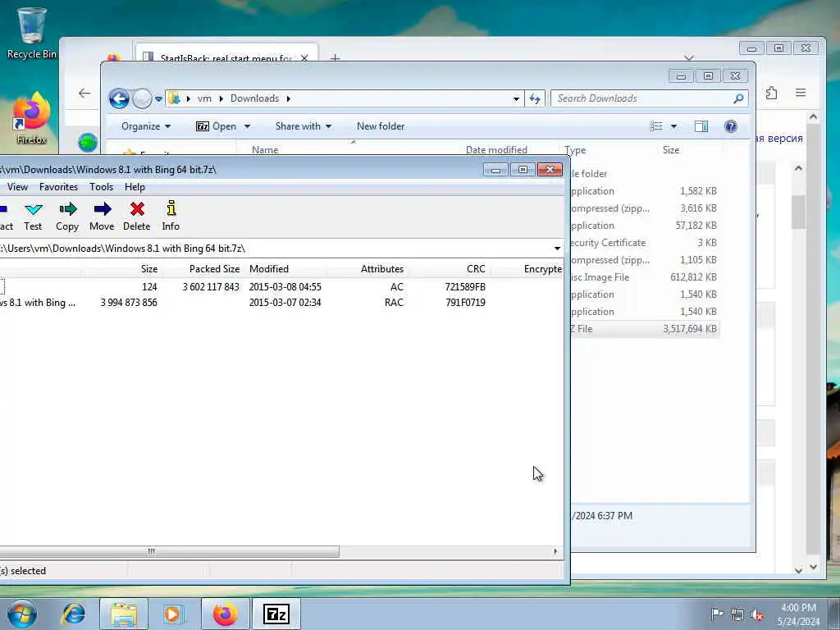Select the Security Certificate 3 KB row
This screenshot has height=630, width=840.
tap(645, 243)
